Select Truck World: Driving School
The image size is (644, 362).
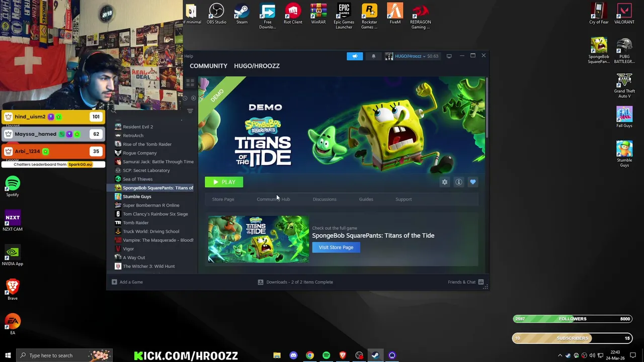[150, 231]
